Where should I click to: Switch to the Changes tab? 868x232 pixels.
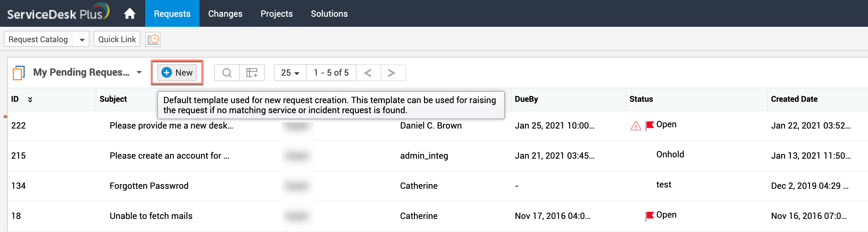[x=225, y=14]
